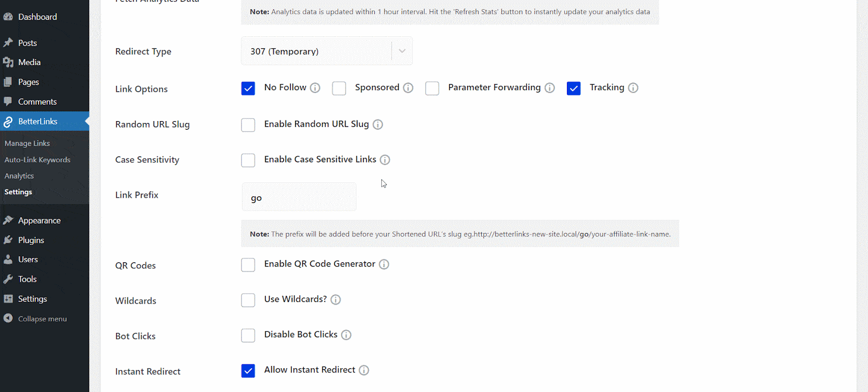Viewport: 868px width, 392px height.
Task: Uncheck the No Follow checkbox
Action: tap(248, 88)
